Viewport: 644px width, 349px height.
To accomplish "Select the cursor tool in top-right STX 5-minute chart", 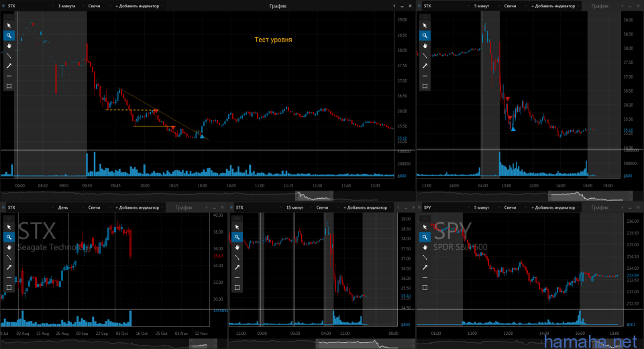I will [425, 26].
